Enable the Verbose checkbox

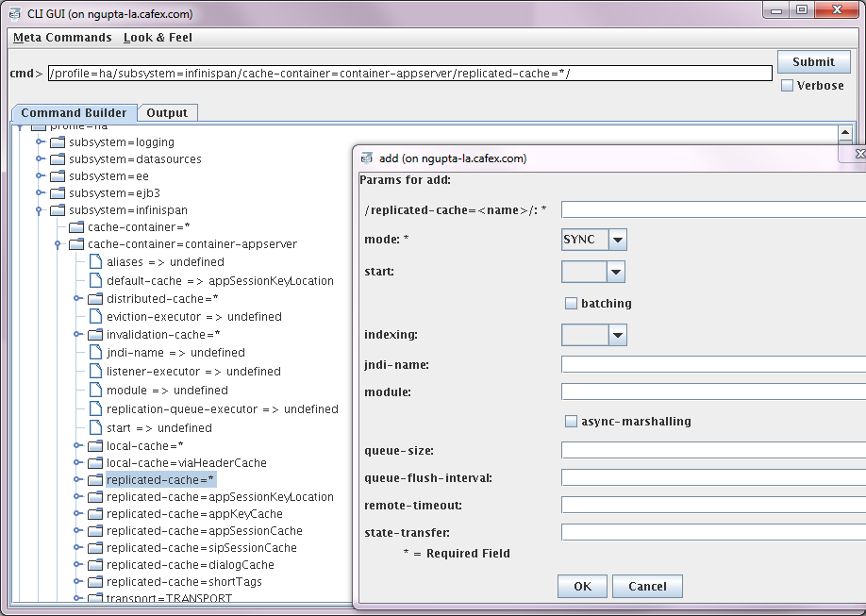point(787,86)
